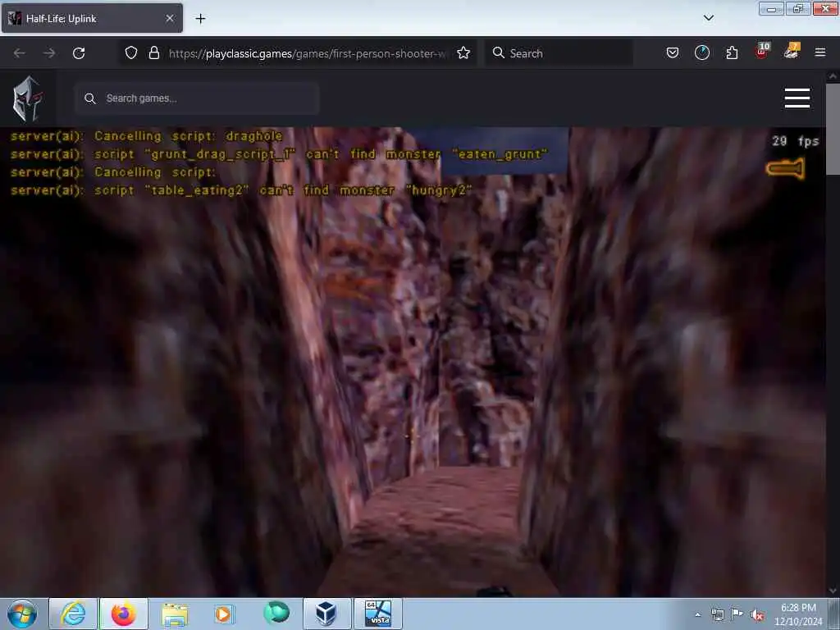
Task: Open a new browser tab
Action: pos(200,19)
